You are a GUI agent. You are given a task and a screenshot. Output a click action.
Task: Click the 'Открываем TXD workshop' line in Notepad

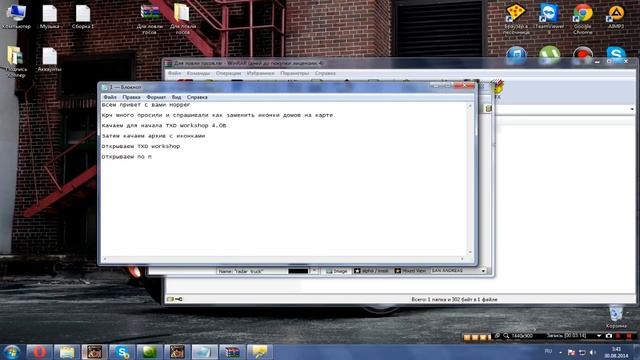coord(141,146)
